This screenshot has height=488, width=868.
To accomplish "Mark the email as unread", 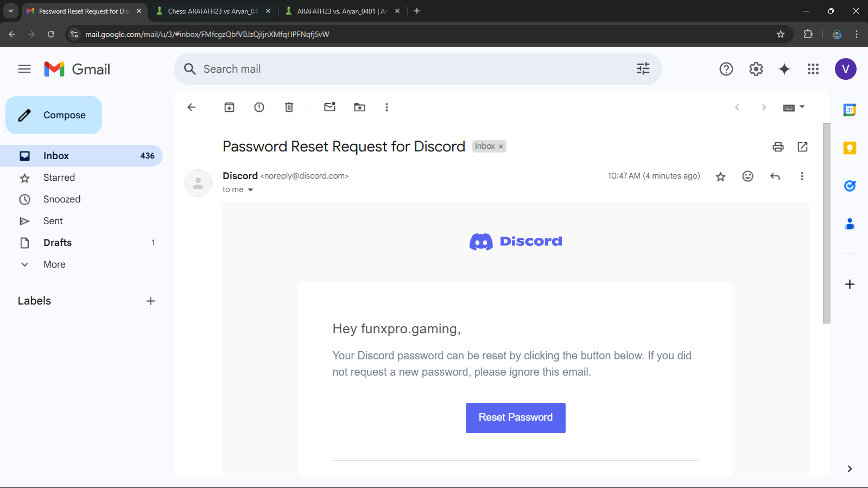I will (330, 107).
